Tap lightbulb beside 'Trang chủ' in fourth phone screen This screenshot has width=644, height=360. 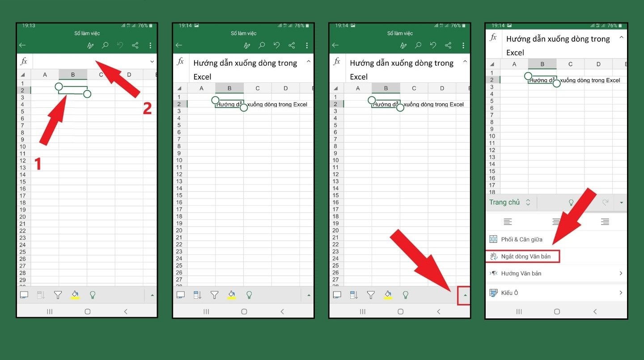pyautogui.click(x=571, y=202)
